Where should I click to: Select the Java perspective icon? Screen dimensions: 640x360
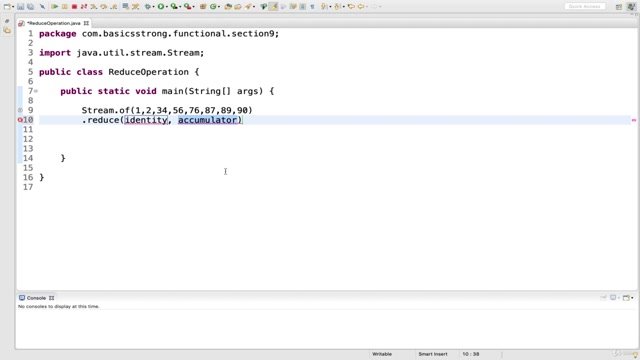631,7
